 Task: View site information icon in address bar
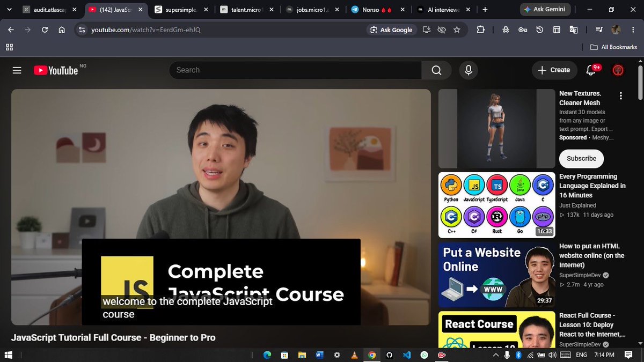[82, 30]
